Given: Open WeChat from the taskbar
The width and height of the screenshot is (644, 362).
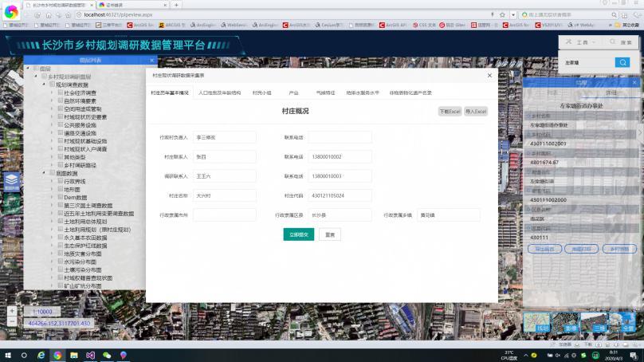Looking at the screenshot, I should 107,355.
